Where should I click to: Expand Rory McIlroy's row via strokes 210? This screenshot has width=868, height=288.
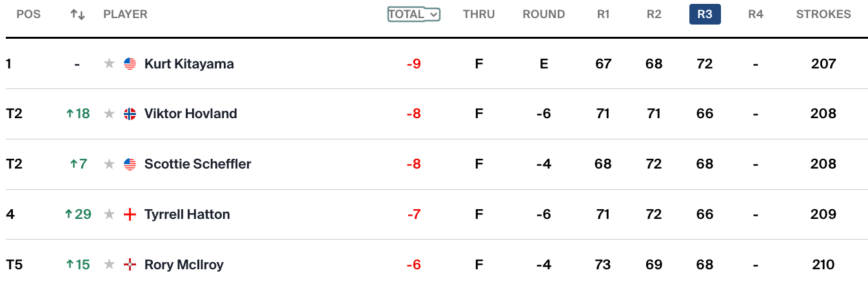(x=824, y=265)
